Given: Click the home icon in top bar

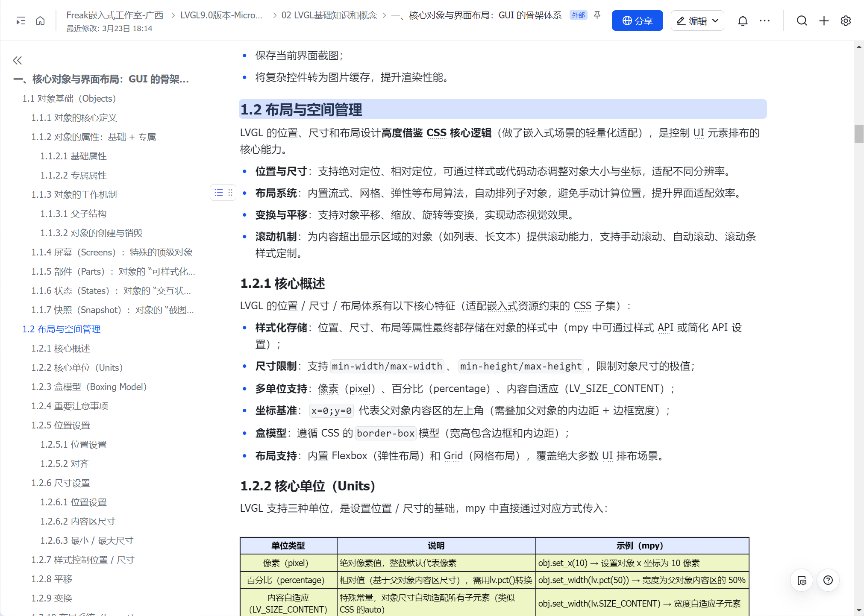Looking at the screenshot, I should 40,21.
